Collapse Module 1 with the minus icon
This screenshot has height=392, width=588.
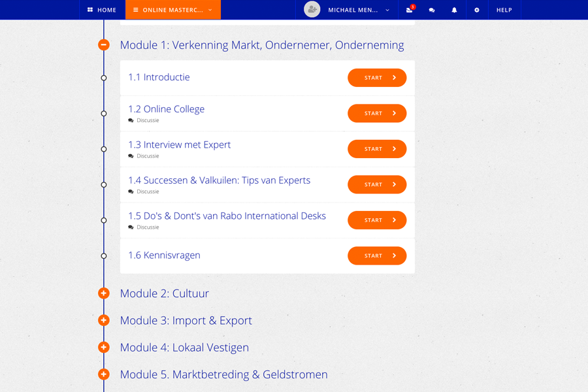pyautogui.click(x=104, y=44)
